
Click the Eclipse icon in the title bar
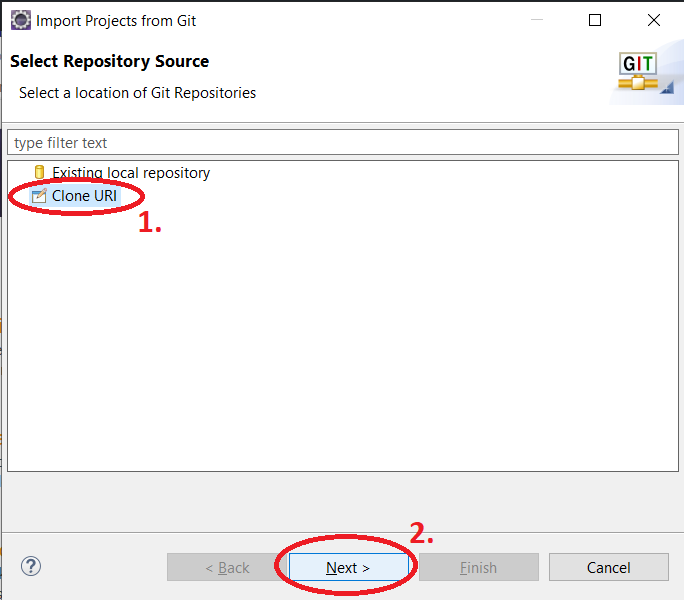20,20
